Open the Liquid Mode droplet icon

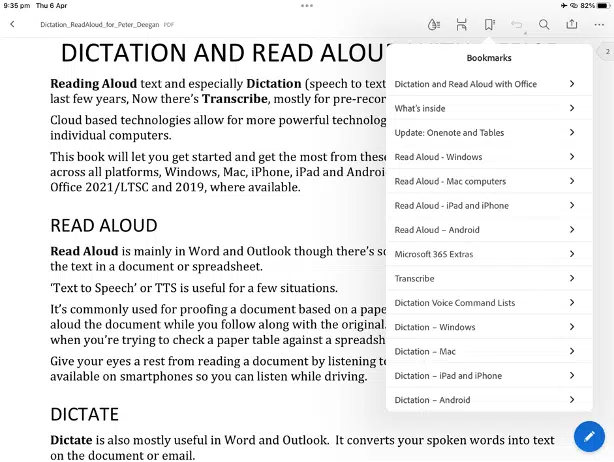(433, 25)
